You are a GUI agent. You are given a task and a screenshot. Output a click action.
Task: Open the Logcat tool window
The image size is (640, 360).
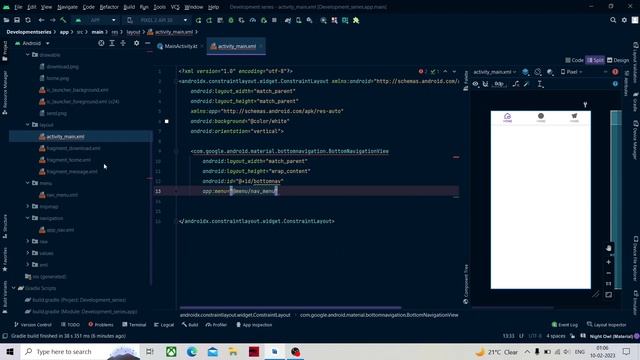pyautogui.click(x=164, y=325)
